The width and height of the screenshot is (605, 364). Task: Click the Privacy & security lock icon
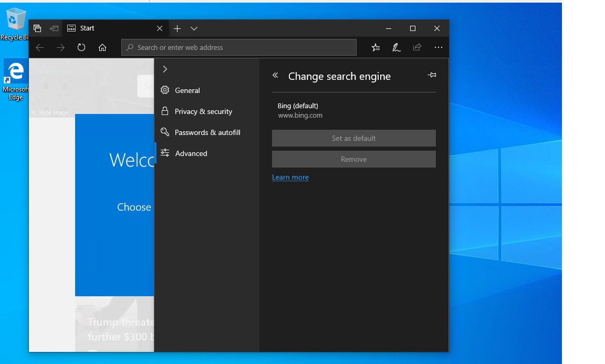[x=165, y=111]
